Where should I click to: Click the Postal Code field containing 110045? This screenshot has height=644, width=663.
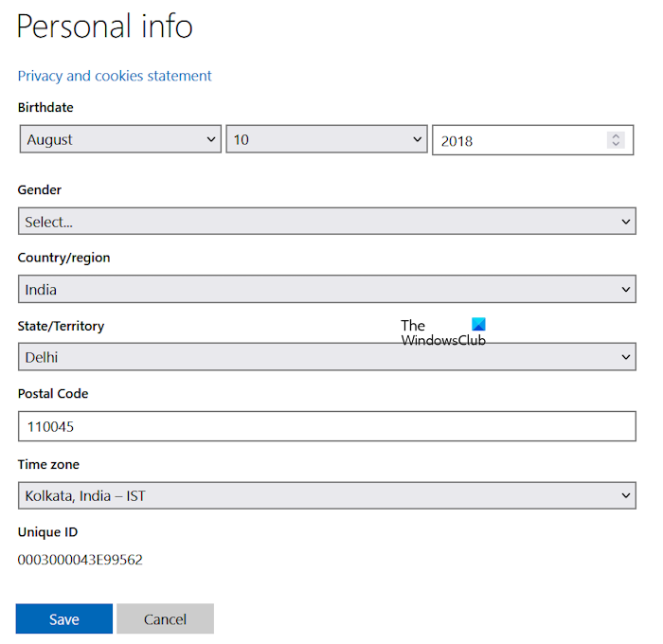coord(327,426)
